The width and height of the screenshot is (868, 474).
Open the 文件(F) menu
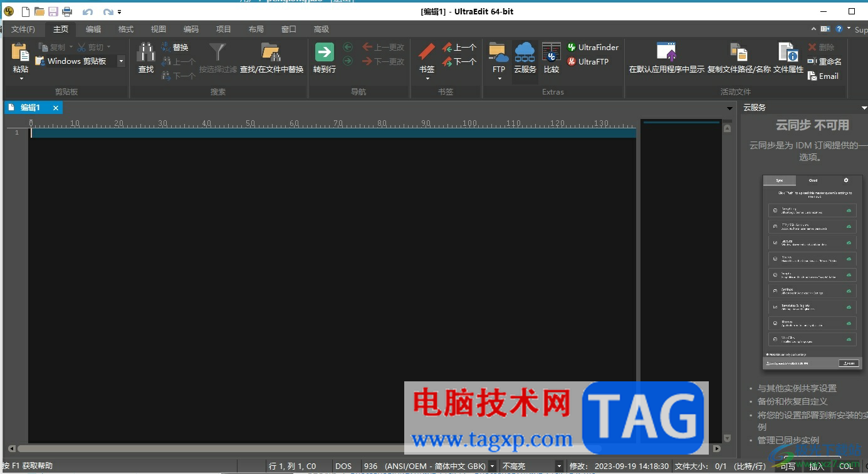point(23,29)
